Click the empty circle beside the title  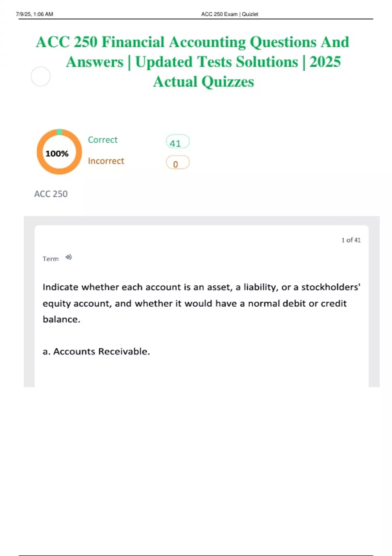click(x=41, y=77)
